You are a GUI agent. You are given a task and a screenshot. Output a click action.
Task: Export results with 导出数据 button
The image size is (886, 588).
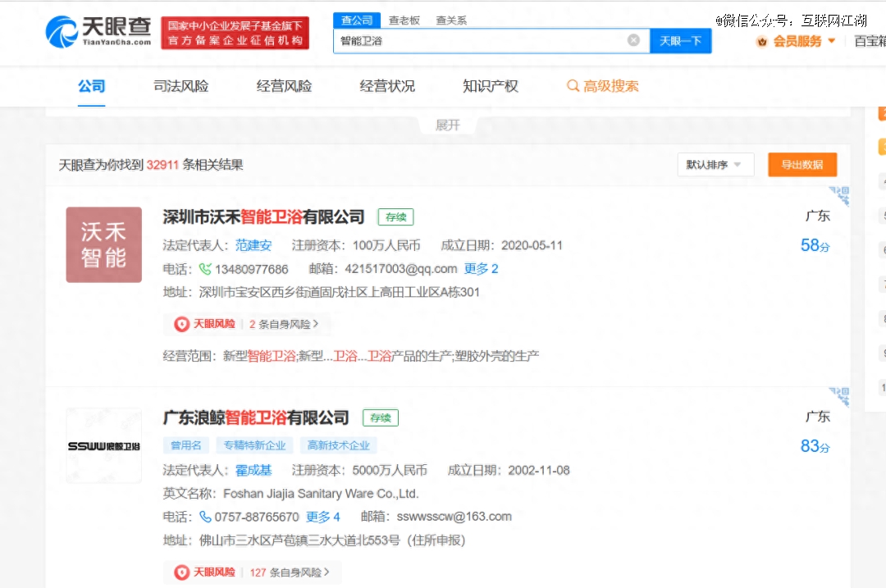802,164
